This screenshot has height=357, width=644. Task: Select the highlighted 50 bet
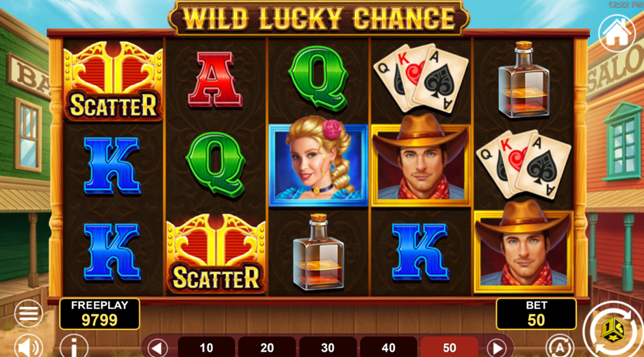450,348
